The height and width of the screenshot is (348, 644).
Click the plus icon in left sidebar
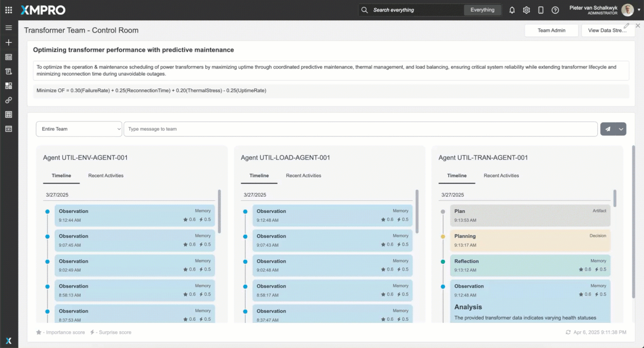click(9, 42)
